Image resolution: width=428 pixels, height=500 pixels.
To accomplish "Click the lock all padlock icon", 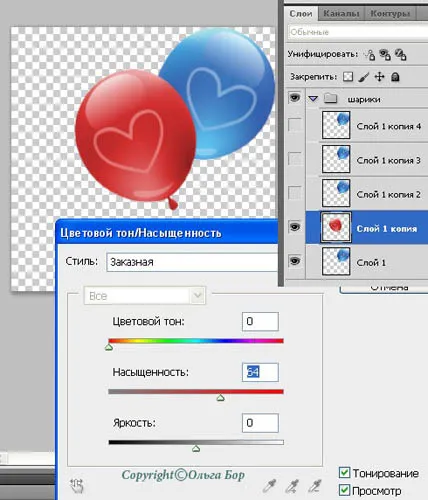I will coord(395,77).
